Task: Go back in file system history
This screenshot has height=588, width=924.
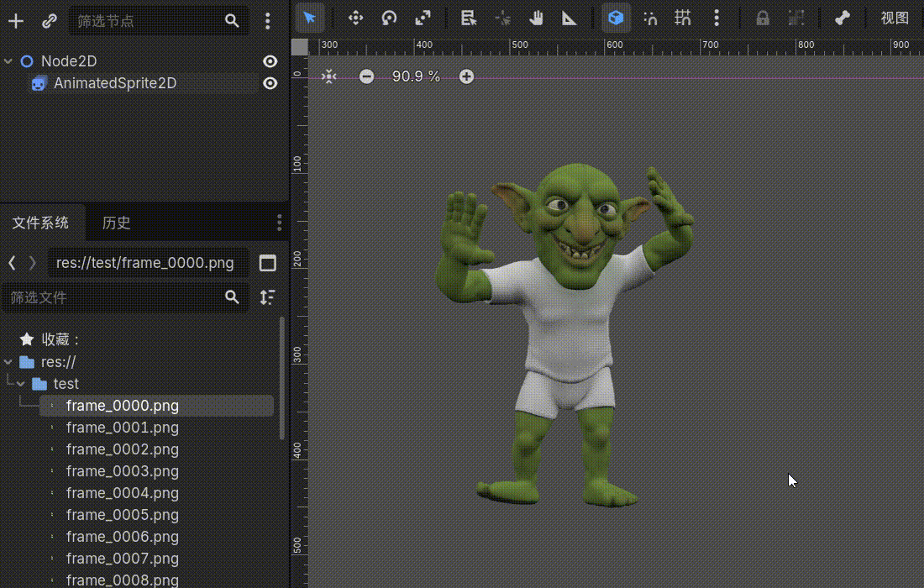Action: click(x=12, y=263)
